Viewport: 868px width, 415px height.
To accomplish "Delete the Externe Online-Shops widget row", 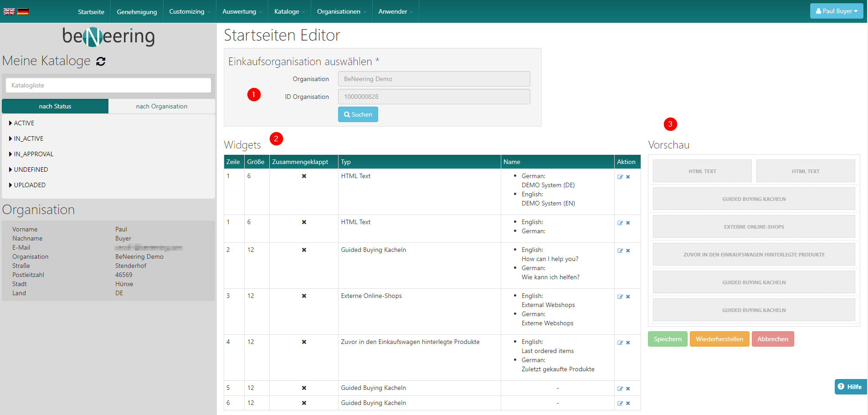I will click(x=628, y=297).
